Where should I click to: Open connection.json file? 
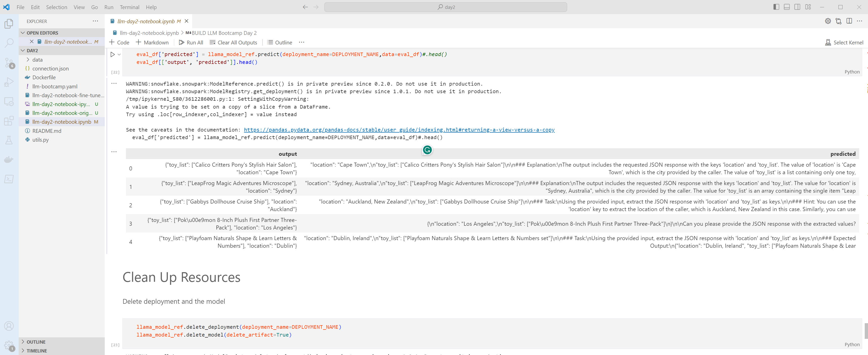click(x=50, y=68)
